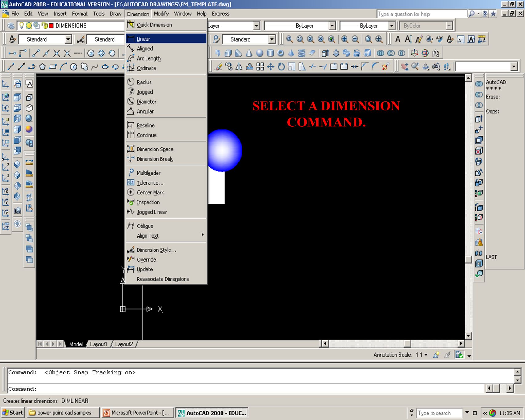Screen dimensions: 525x420
Task: Select the Arc draw tool
Action: click(x=63, y=66)
